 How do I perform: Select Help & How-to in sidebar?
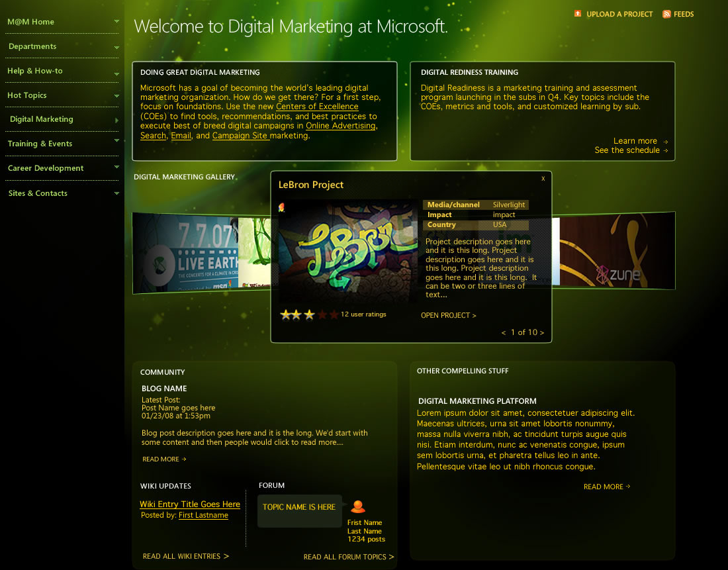pyautogui.click(x=35, y=71)
